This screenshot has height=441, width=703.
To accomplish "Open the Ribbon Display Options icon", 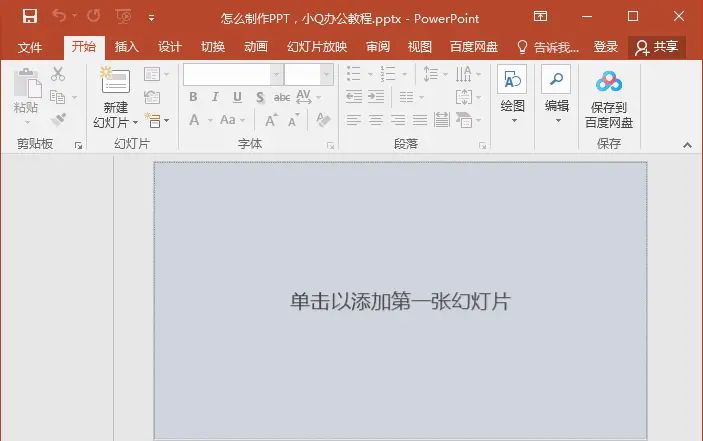I will [540, 17].
